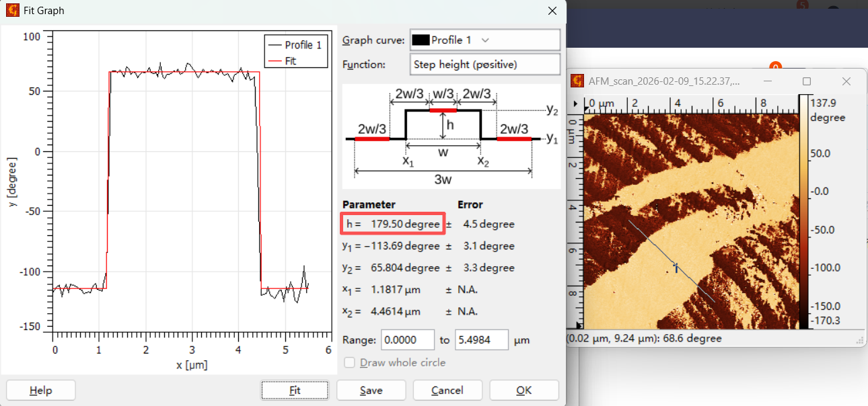
Task: Confirm with the OK button
Action: (523, 391)
